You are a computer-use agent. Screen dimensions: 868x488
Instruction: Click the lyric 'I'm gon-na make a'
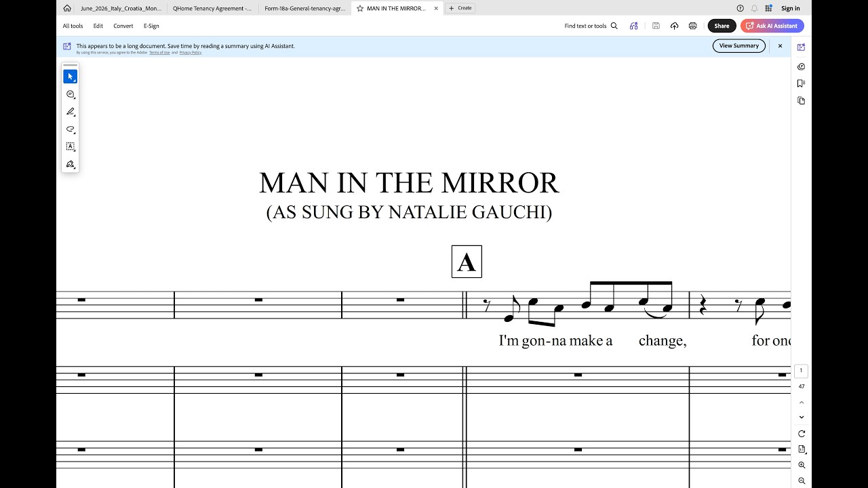(x=555, y=340)
